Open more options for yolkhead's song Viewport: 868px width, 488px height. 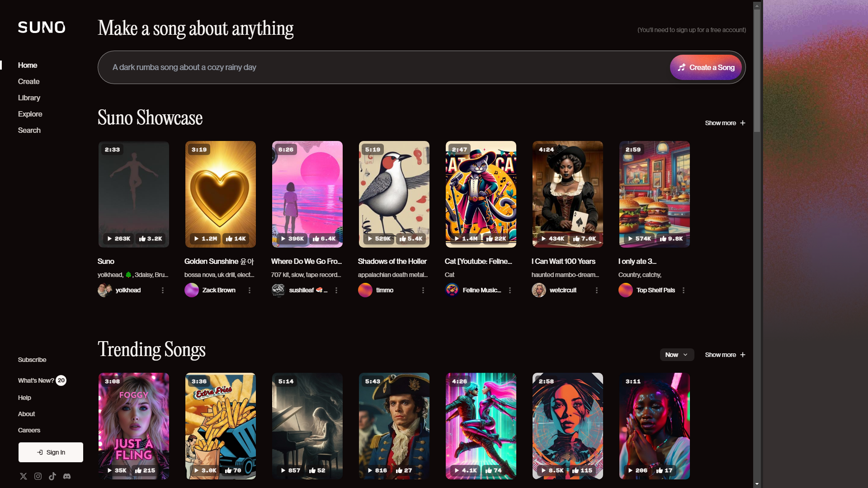pyautogui.click(x=163, y=290)
